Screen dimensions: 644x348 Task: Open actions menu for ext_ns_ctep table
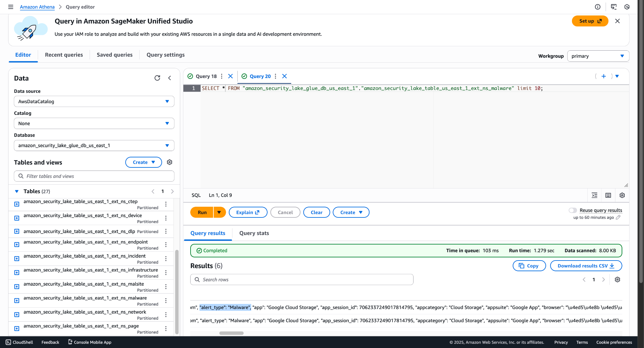pos(166,204)
